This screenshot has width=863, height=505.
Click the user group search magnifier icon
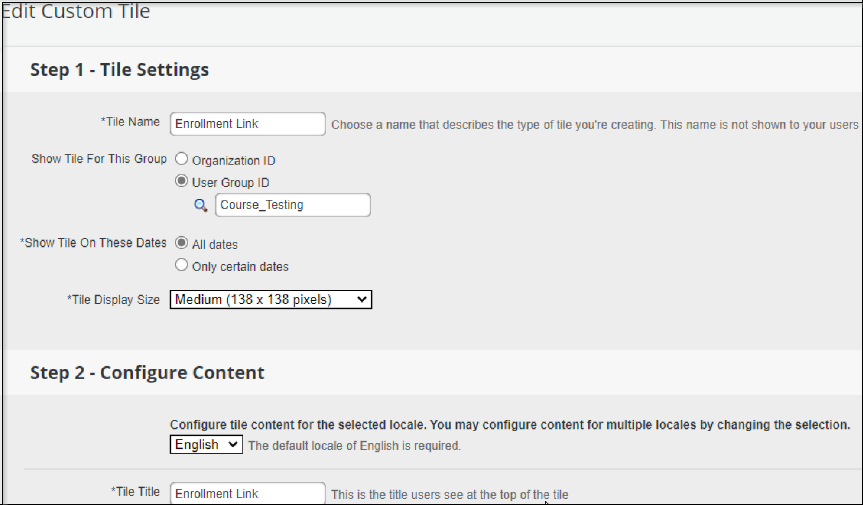201,205
